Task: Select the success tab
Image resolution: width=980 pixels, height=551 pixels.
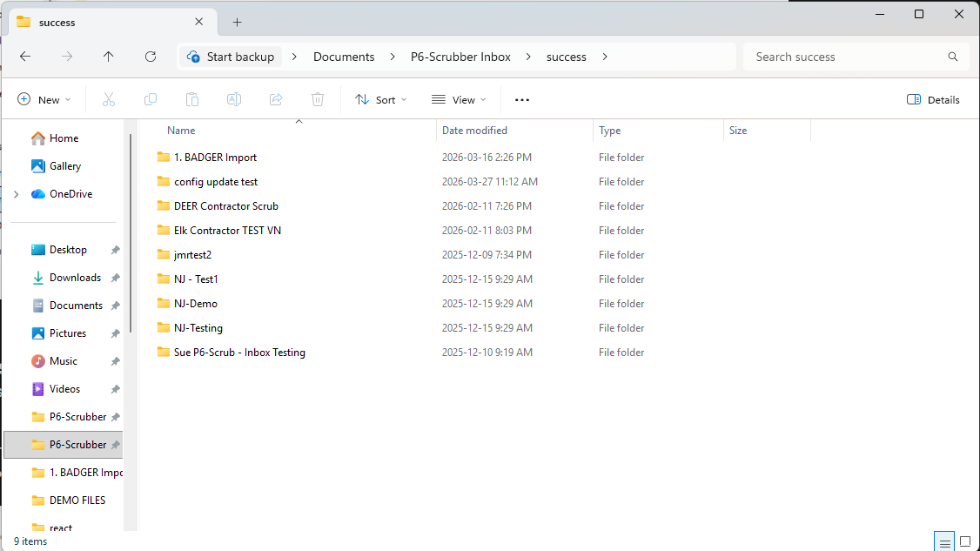Action: pos(104,21)
